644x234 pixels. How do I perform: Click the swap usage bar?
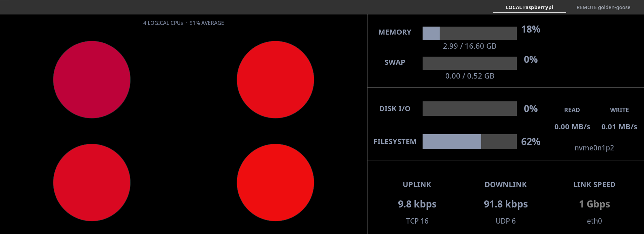469,63
